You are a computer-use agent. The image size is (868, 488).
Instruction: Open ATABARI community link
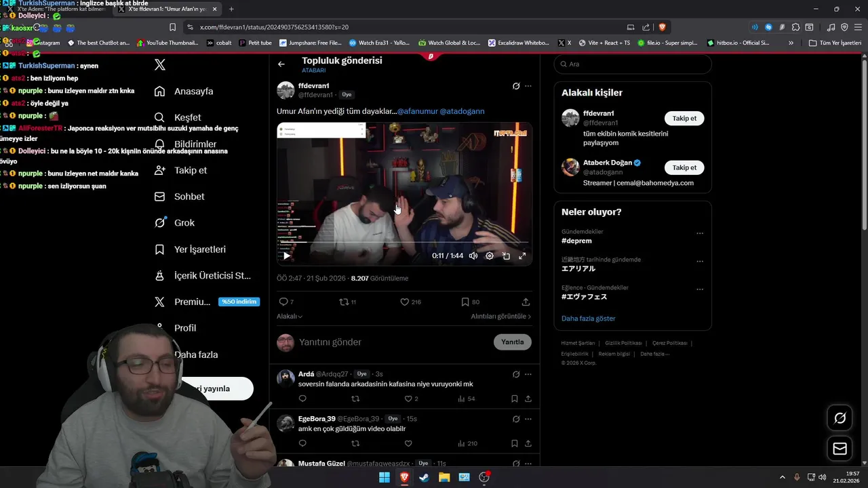(313, 70)
